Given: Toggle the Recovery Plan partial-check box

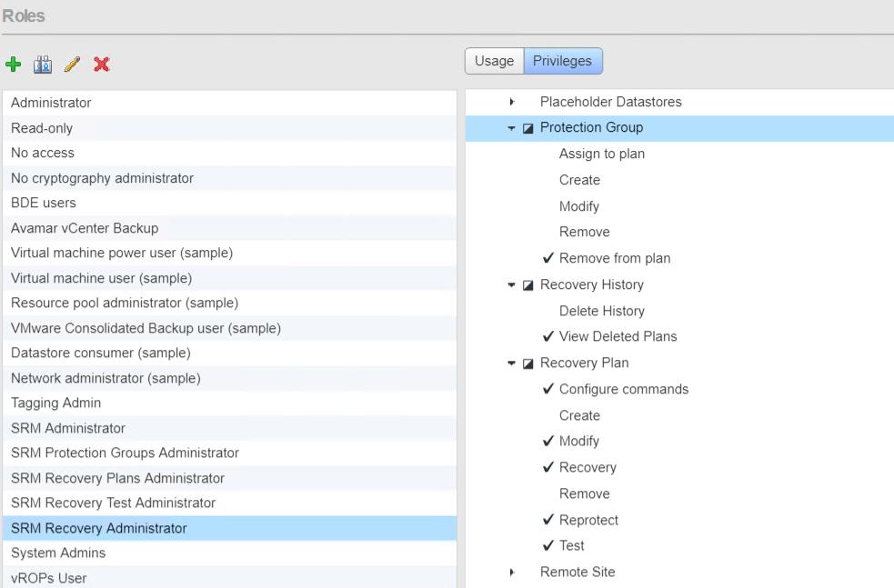Looking at the screenshot, I should point(528,364).
